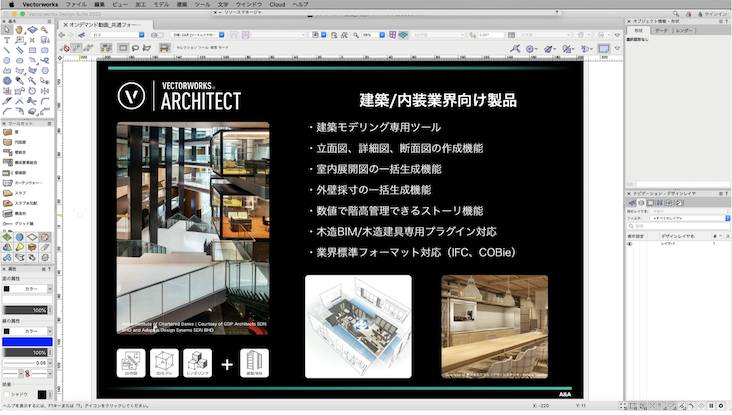Select the Text tool
732x415 pixels.
[7, 40]
